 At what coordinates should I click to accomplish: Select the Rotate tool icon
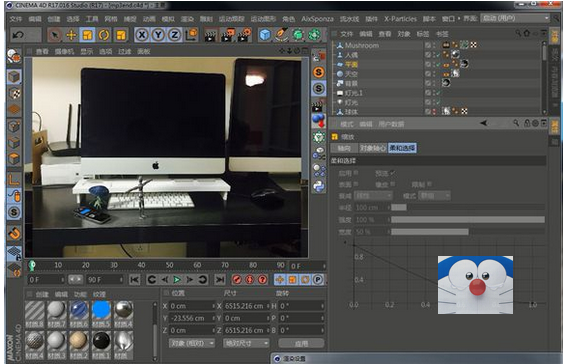pyautogui.click(x=104, y=35)
